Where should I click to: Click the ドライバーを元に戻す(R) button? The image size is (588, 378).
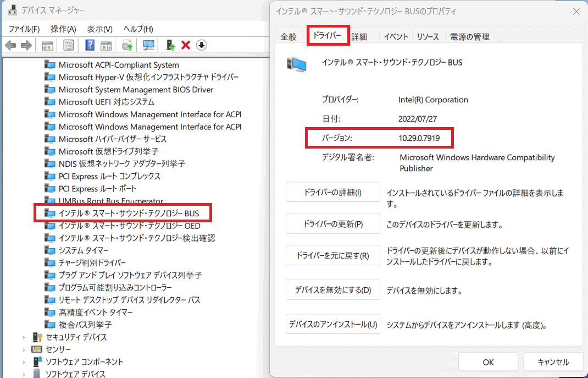[332, 256]
